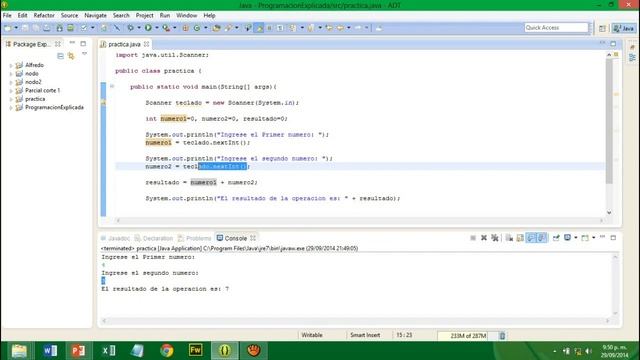Open the Android Virtual Device Manager icon
This screenshot has height=360, width=640.
click(71, 28)
